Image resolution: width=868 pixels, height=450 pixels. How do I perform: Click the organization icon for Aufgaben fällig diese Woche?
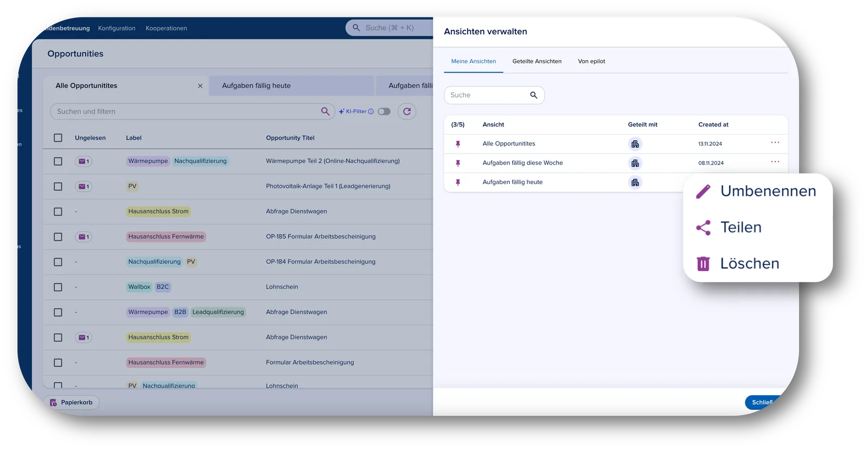(635, 163)
